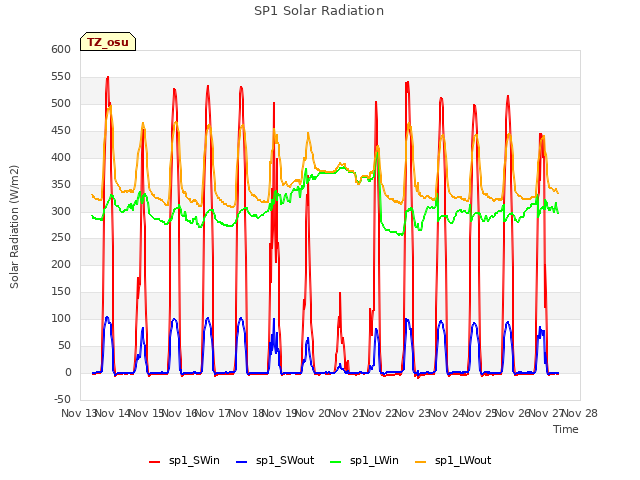
Task: Select the sp1_SWin legend label
Action: 194,461
